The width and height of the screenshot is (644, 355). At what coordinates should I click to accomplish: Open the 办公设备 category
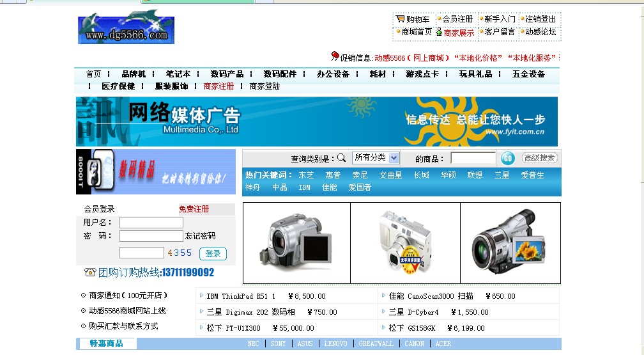coord(333,74)
